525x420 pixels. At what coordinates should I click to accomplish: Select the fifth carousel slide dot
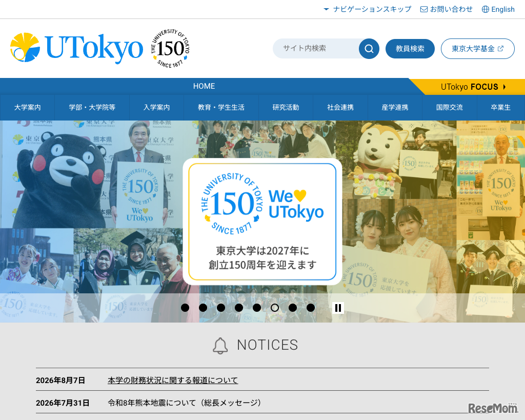tap(257, 308)
